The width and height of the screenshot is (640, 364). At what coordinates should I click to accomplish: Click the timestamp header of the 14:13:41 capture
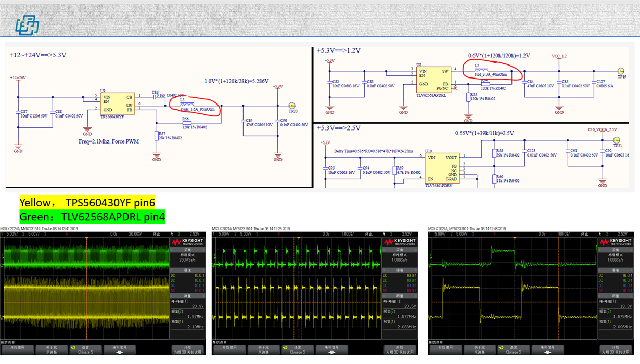[39, 229]
